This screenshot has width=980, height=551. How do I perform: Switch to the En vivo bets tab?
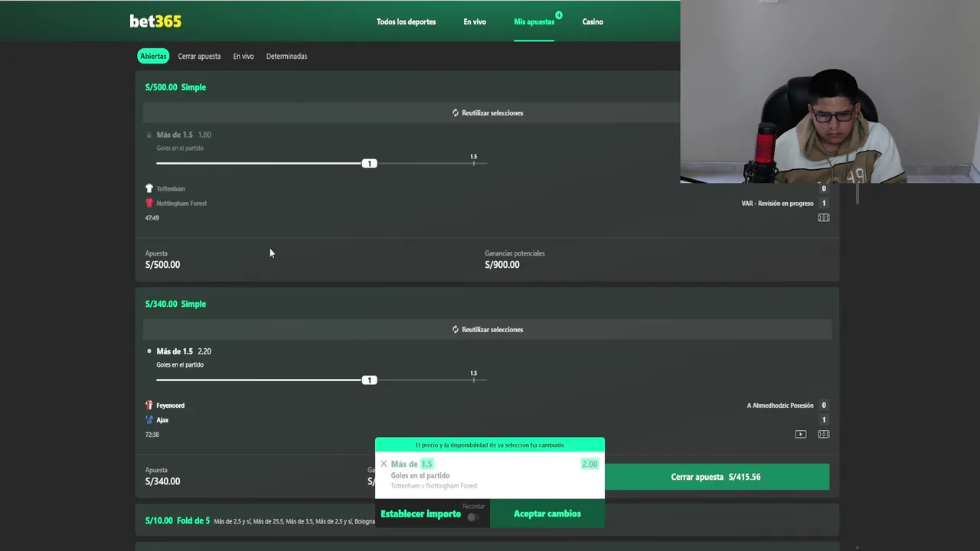(x=243, y=56)
